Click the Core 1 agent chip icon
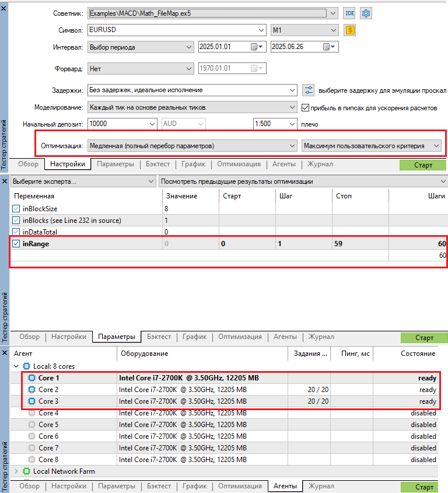448x493 pixels. (32, 378)
